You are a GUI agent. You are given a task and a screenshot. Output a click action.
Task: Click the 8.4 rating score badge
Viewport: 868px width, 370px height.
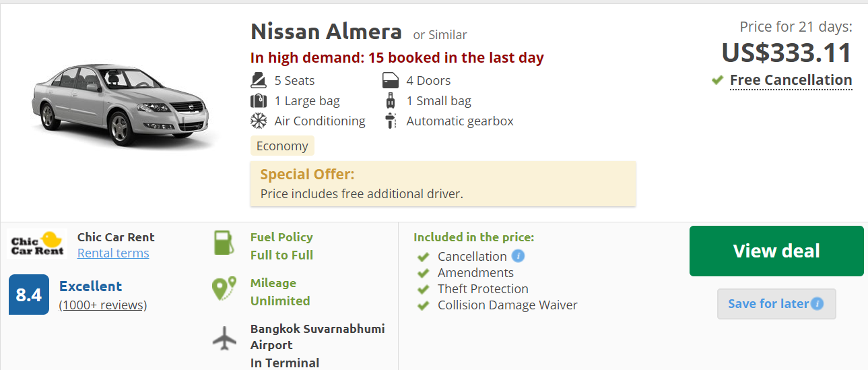point(29,295)
